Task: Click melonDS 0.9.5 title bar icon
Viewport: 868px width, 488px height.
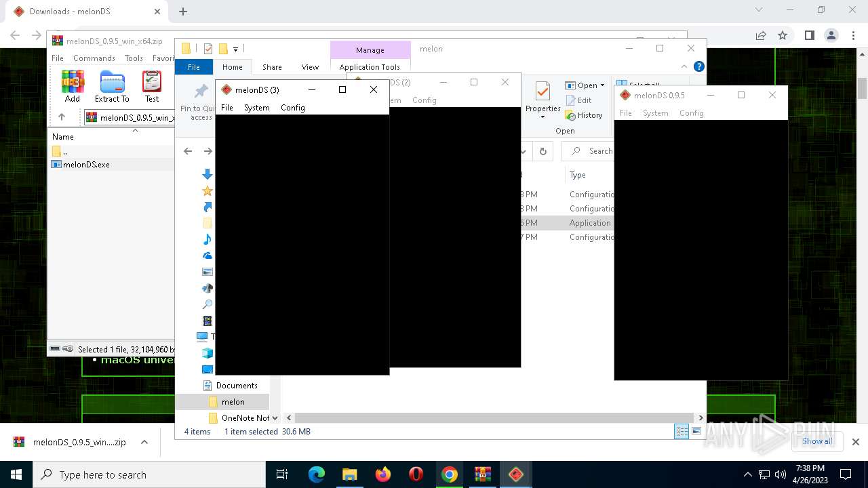Action: [625, 95]
